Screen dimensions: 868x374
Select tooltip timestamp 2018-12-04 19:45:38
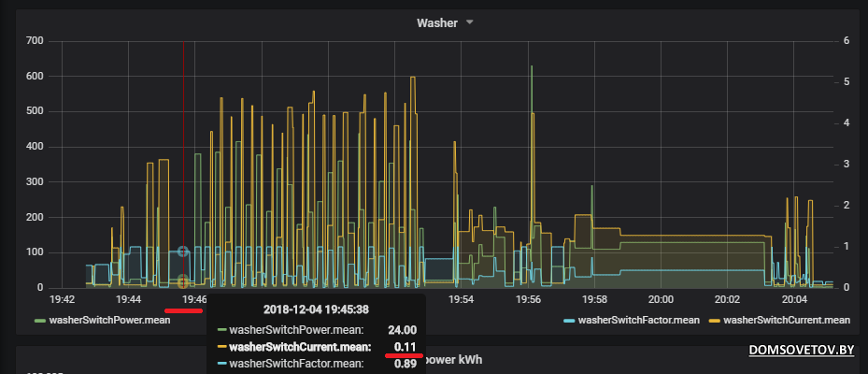pyautogui.click(x=315, y=309)
